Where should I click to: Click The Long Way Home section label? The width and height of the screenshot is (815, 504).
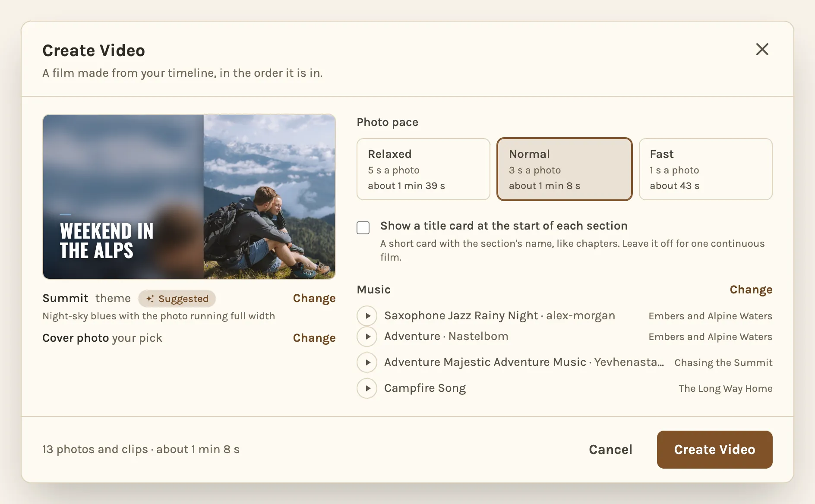726,389
